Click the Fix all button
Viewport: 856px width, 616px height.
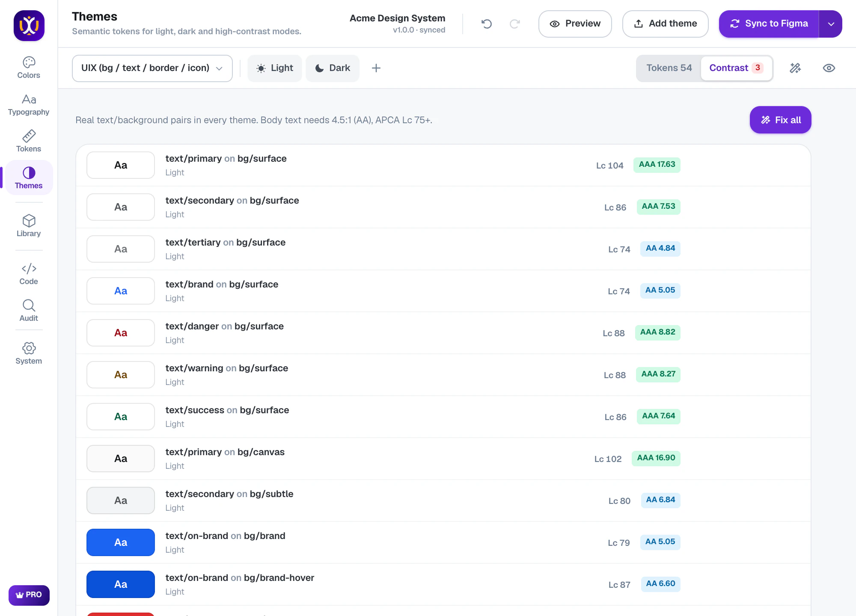[x=781, y=120]
